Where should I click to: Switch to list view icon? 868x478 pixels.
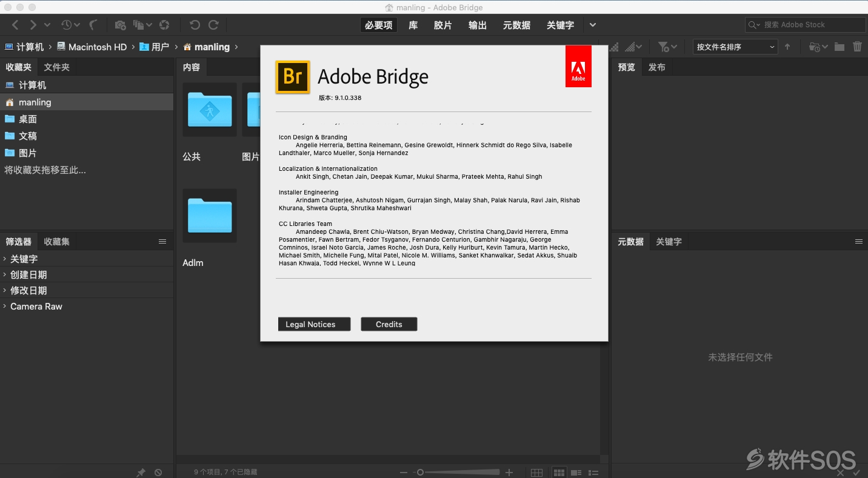pyautogui.click(x=594, y=473)
